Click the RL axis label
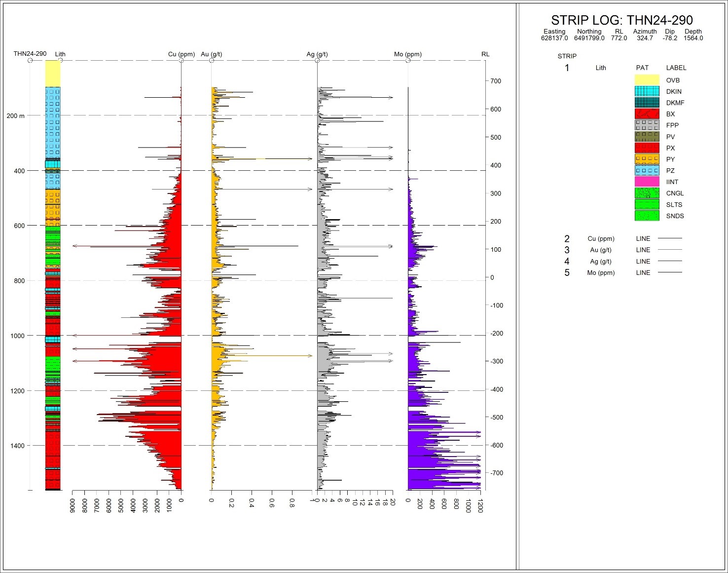 485,54
